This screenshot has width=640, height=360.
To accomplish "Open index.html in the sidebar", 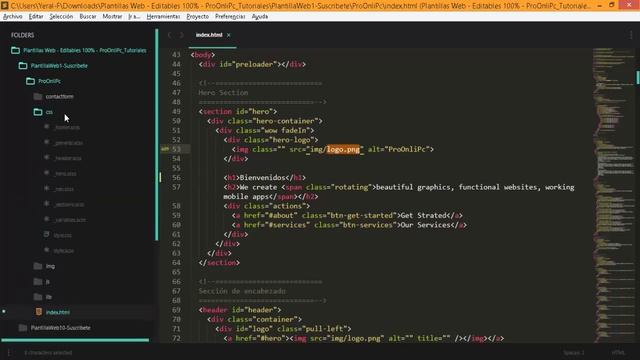I will pyautogui.click(x=58, y=312).
